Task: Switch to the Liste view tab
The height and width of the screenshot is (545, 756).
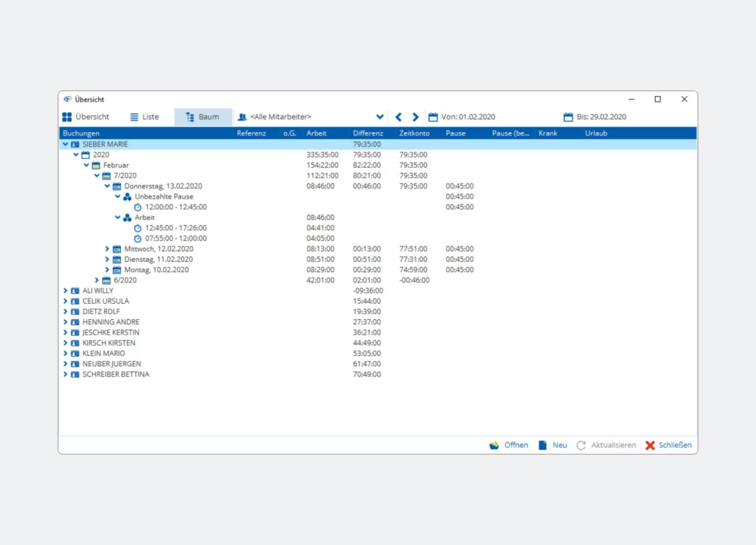Action: click(144, 117)
